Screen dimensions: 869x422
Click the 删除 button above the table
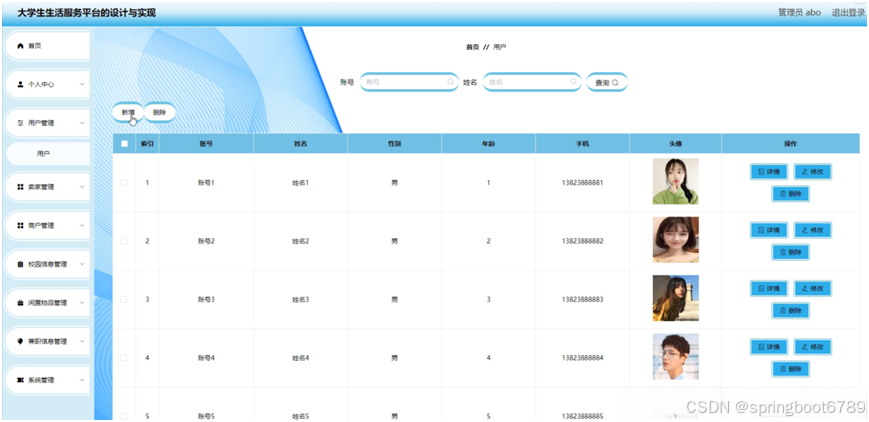point(160,112)
